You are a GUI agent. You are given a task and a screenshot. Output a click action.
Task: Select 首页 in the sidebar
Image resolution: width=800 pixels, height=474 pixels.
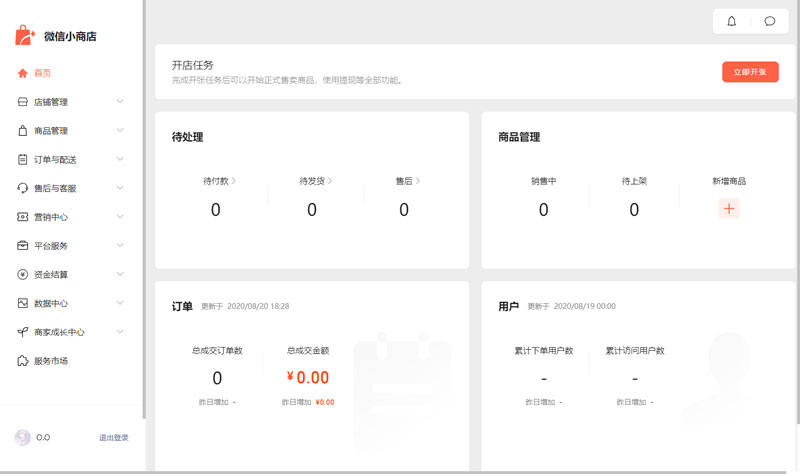coord(42,73)
